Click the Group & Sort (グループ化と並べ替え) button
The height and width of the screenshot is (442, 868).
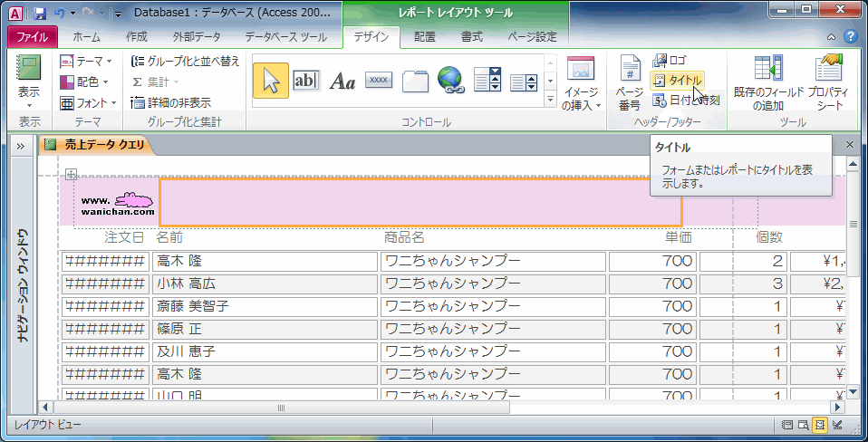pos(185,61)
